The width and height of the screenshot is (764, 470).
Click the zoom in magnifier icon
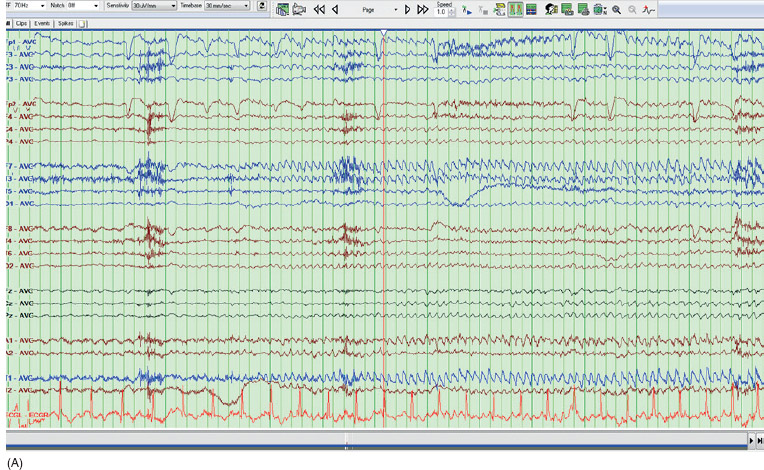(616, 9)
